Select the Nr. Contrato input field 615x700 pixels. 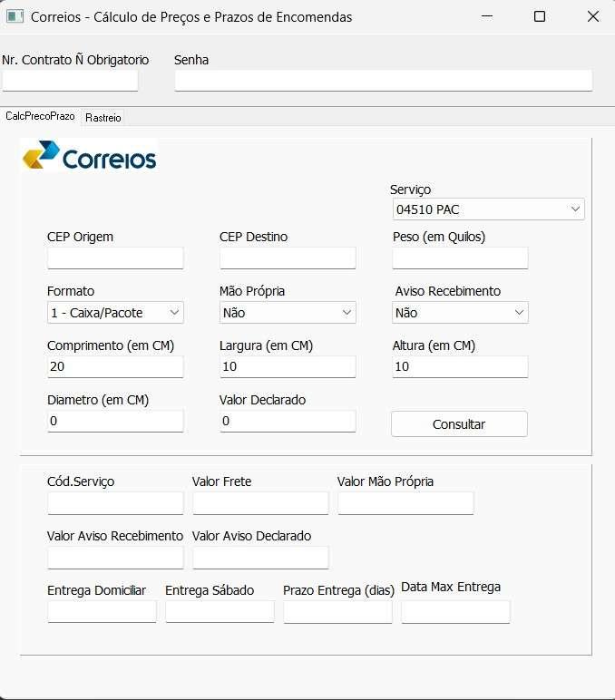pyautogui.click(x=70, y=81)
